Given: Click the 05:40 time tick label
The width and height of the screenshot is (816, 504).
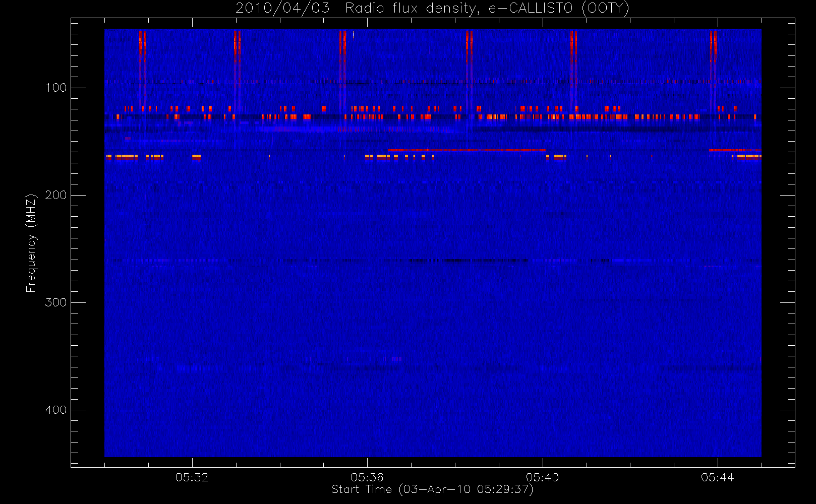Looking at the screenshot, I should pos(542,477).
